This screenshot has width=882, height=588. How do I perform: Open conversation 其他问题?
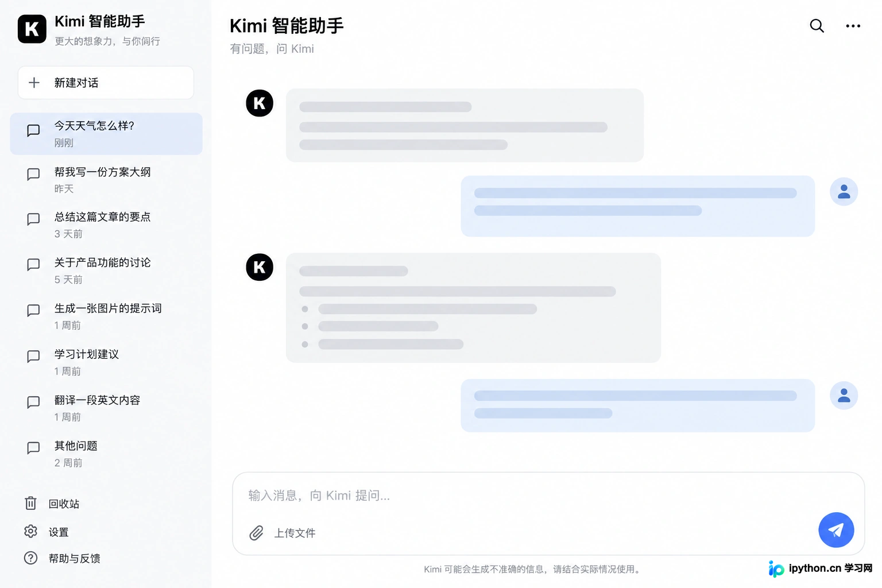[x=106, y=454]
